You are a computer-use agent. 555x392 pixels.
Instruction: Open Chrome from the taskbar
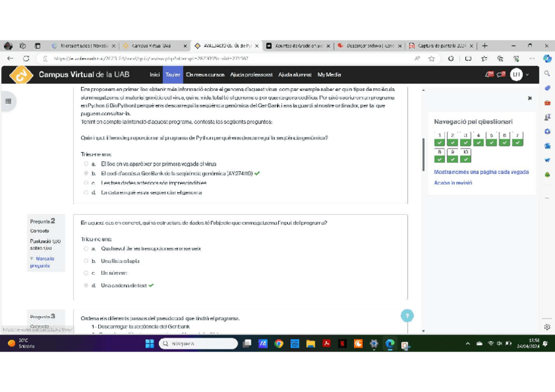click(279, 344)
